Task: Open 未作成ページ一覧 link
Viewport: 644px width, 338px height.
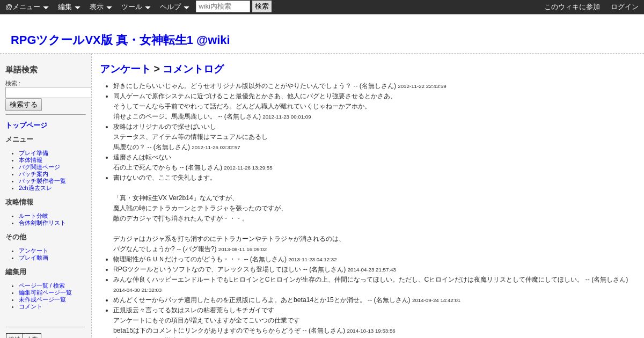Action: 42,299
